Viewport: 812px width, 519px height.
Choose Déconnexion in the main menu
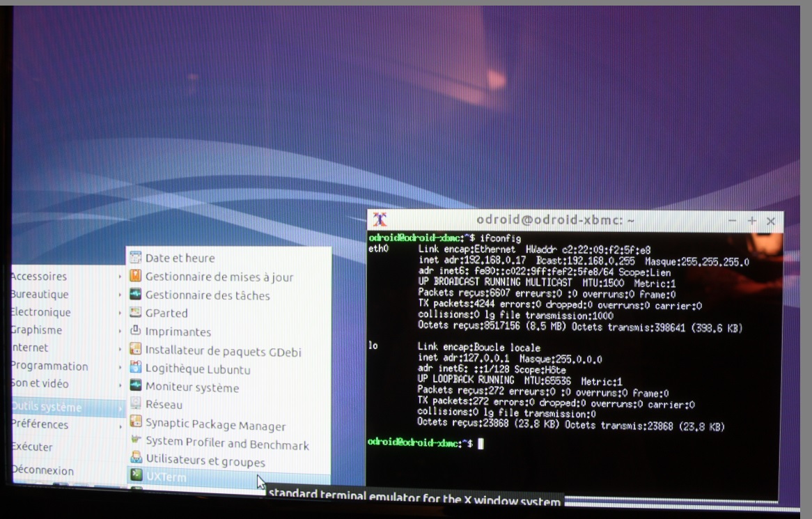(43, 470)
